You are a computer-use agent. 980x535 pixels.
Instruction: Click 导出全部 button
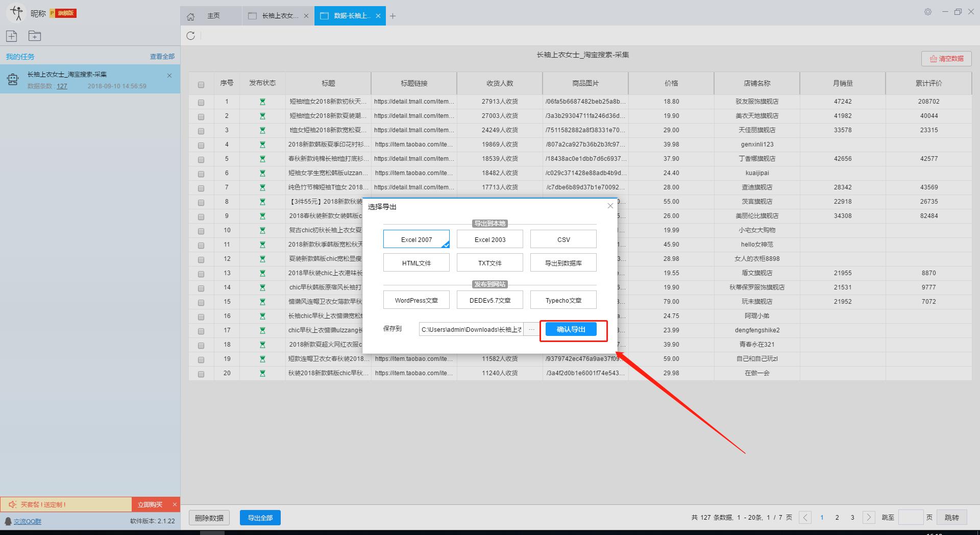[260, 518]
